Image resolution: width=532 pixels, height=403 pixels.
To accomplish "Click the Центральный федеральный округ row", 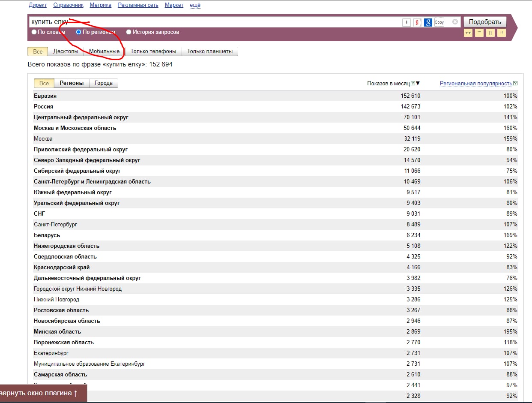I will pyautogui.click(x=275, y=117).
